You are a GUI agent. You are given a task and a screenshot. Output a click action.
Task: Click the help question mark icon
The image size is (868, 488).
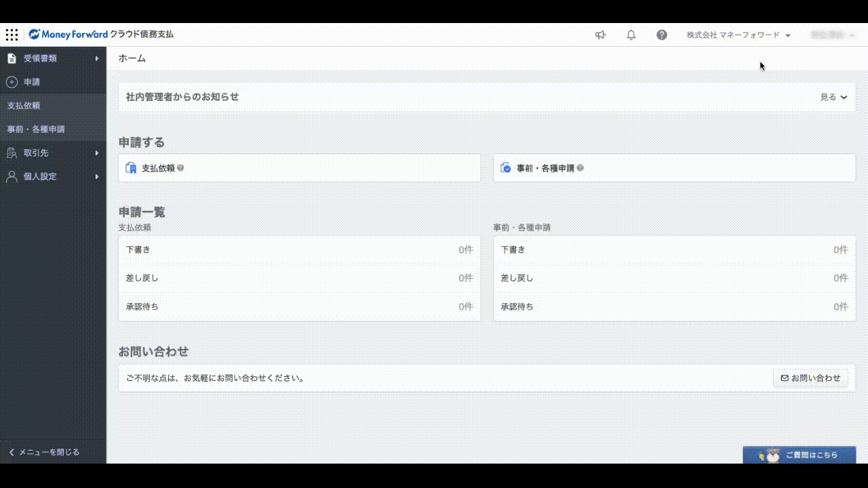(662, 35)
